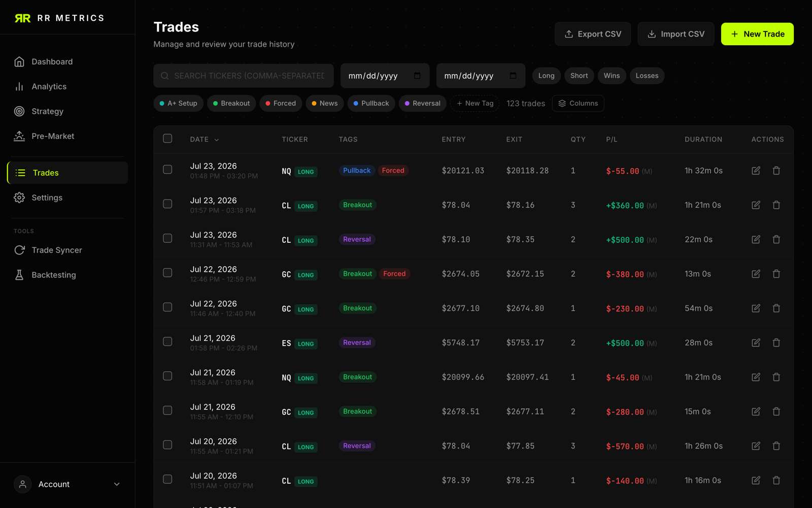The width and height of the screenshot is (812, 508).
Task: Edit the CL trade with P/L +$360.00
Action: [x=756, y=205]
